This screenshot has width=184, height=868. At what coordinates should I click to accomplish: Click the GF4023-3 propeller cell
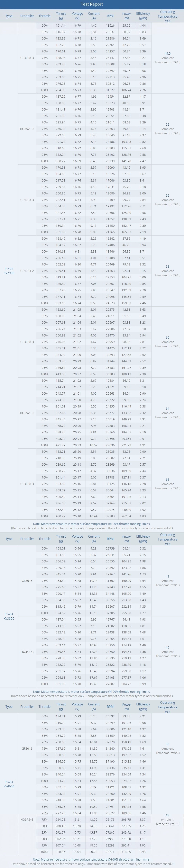pos(27,200)
